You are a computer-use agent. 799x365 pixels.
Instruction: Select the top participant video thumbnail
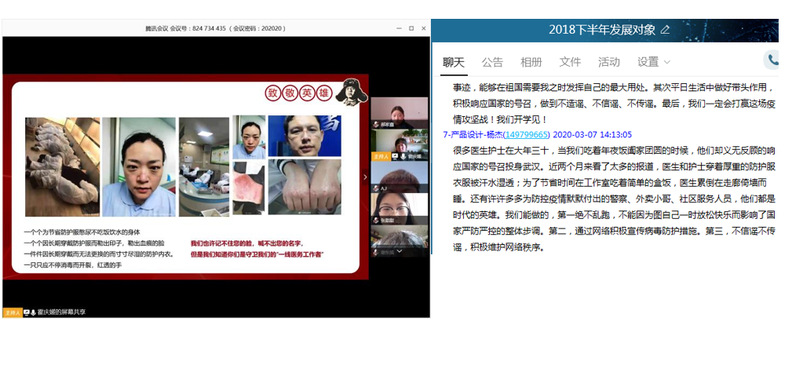point(400,113)
